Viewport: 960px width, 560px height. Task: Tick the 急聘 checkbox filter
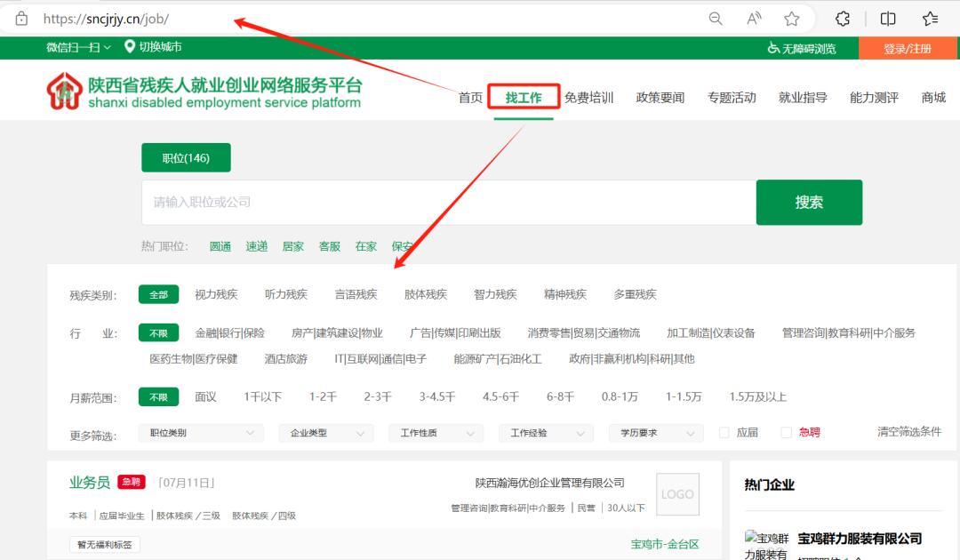786,433
